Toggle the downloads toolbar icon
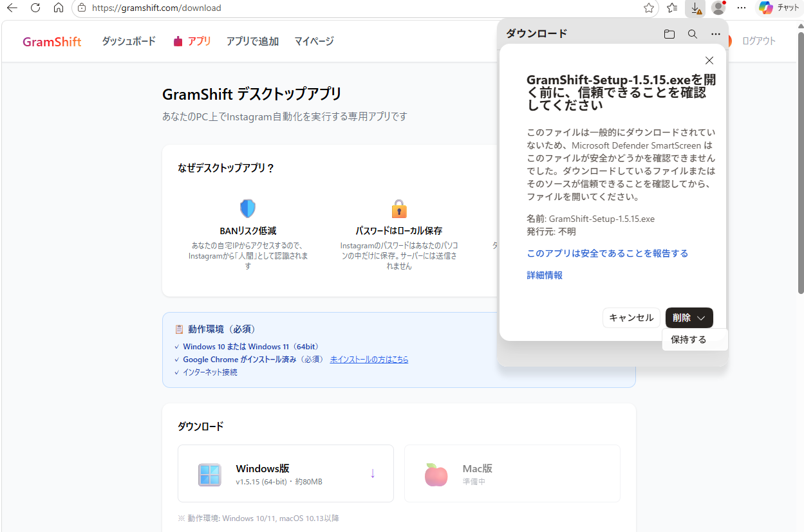 click(696, 8)
